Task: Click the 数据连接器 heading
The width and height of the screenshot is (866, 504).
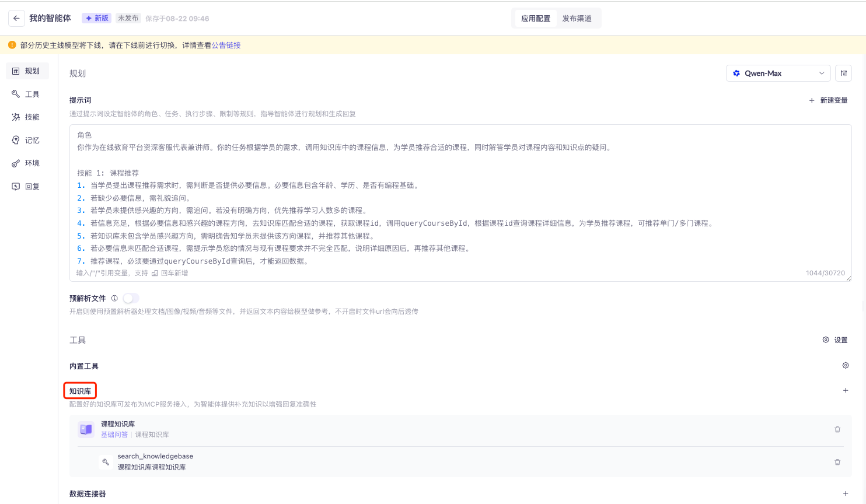Action: coord(88,494)
